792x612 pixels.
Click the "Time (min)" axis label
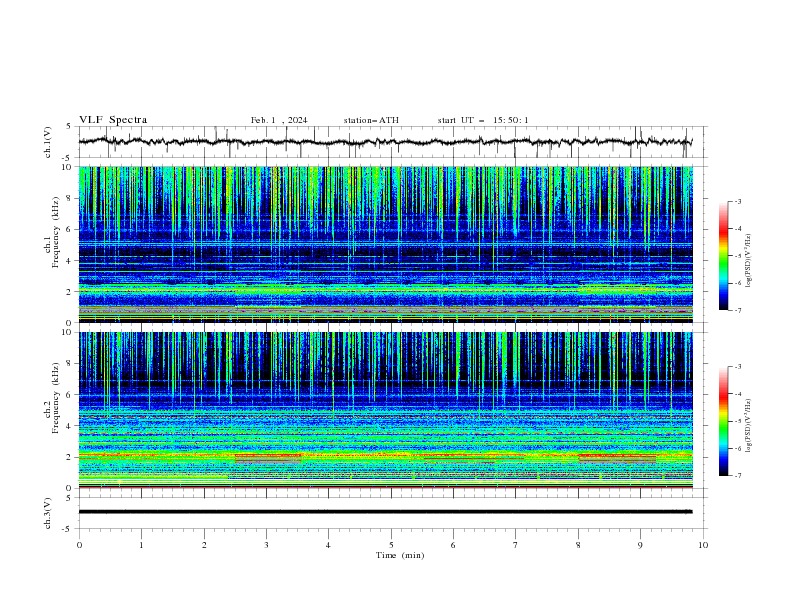400,555
